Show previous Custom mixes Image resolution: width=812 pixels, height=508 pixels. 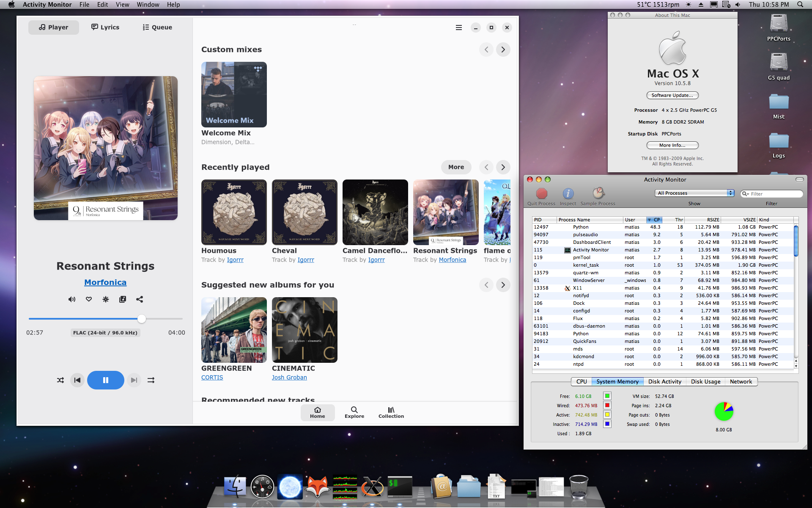tap(486, 50)
